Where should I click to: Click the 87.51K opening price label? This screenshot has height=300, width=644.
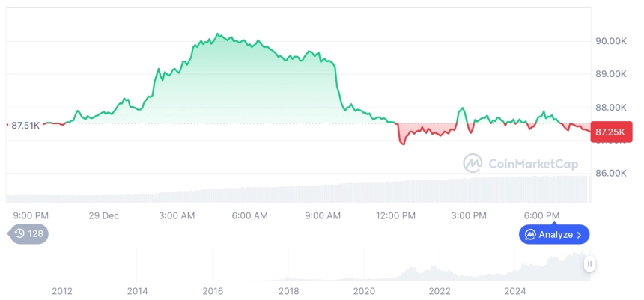(25, 125)
